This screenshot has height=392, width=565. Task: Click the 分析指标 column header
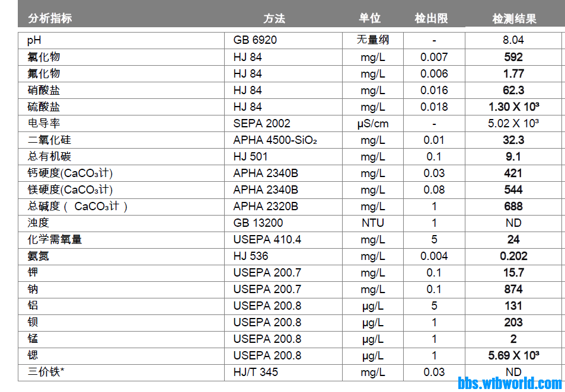point(50,18)
